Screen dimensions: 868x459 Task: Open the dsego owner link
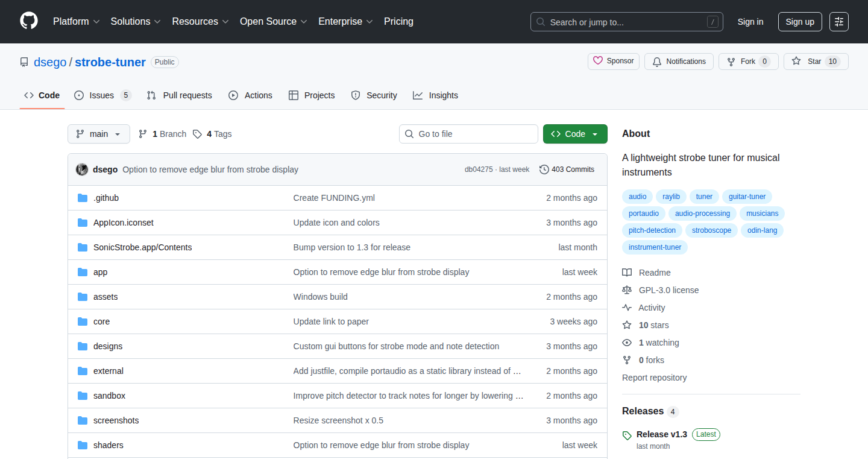(50, 62)
